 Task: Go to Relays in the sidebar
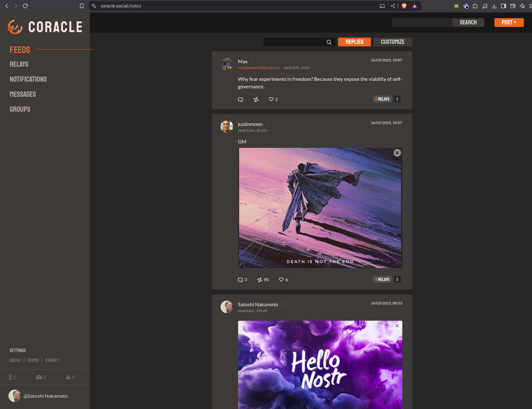coord(19,64)
